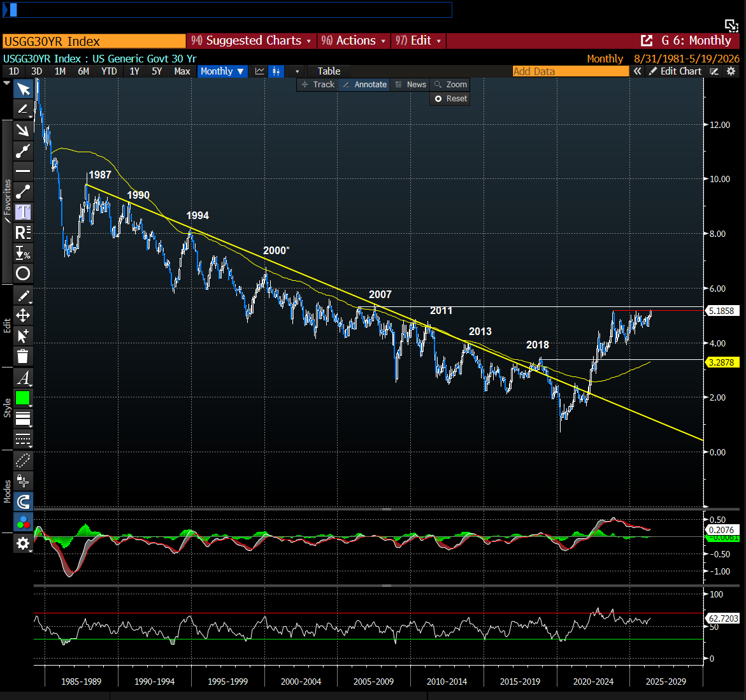Select the 1Y time range
The height and width of the screenshot is (700, 746).
(x=134, y=71)
